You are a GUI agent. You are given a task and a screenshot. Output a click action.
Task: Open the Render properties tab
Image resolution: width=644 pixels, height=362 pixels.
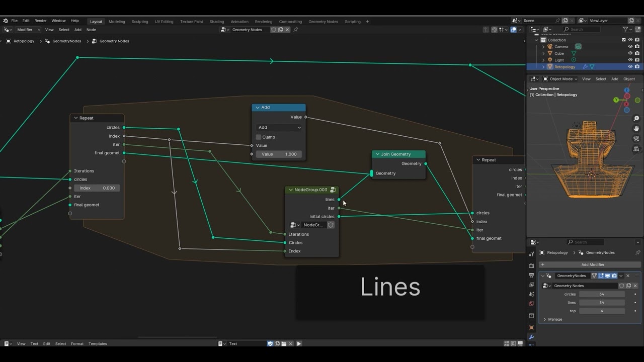pyautogui.click(x=531, y=265)
